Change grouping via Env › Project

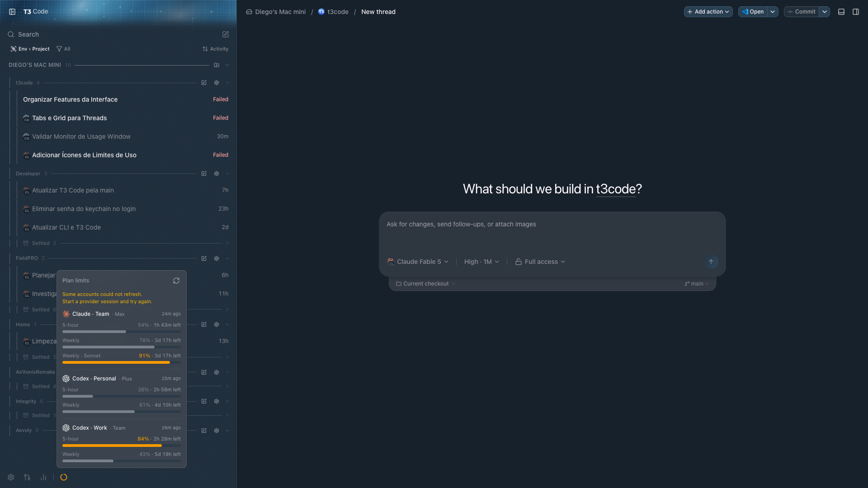(30, 49)
